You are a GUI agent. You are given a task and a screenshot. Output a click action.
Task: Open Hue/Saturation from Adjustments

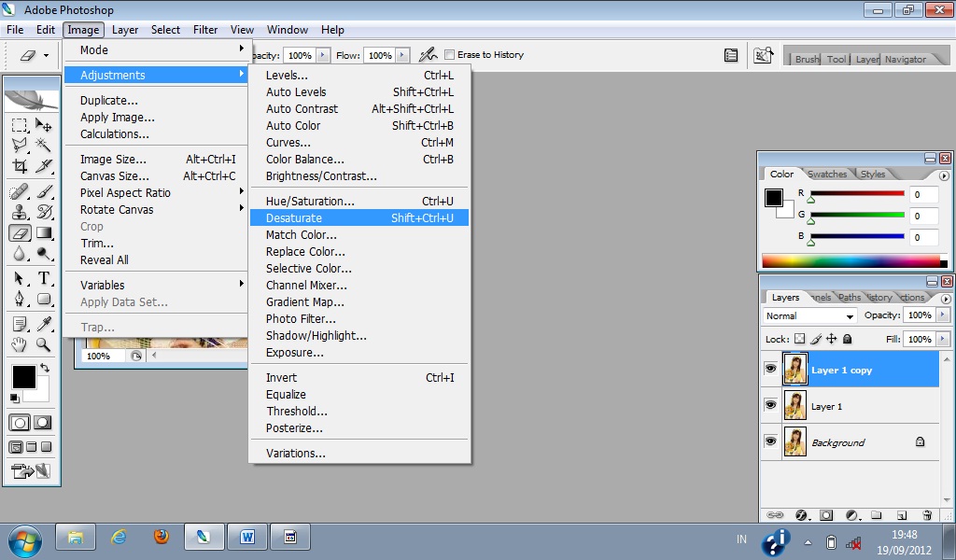359,201
